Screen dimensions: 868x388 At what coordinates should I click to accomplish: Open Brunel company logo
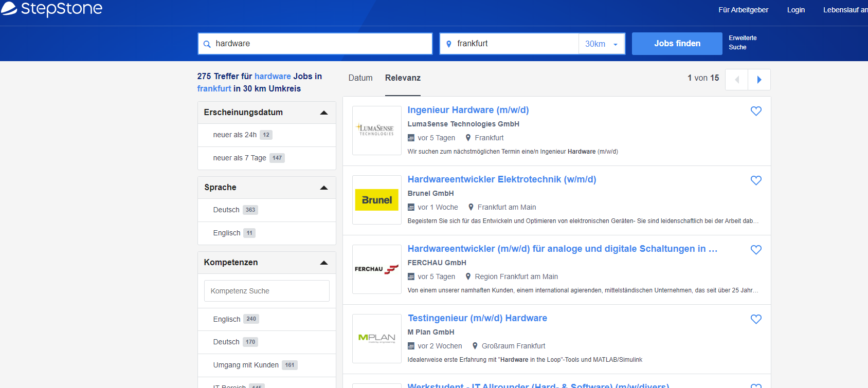pyautogui.click(x=377, y=200)
